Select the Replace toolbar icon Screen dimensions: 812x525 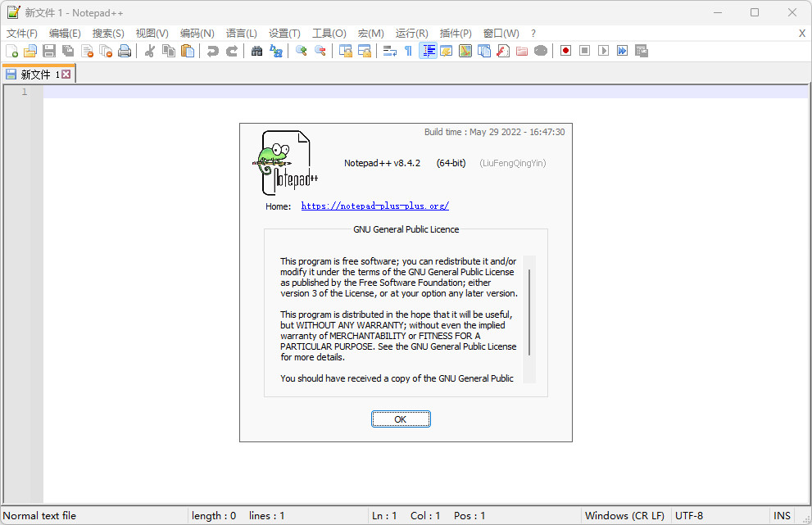(277, 50)
